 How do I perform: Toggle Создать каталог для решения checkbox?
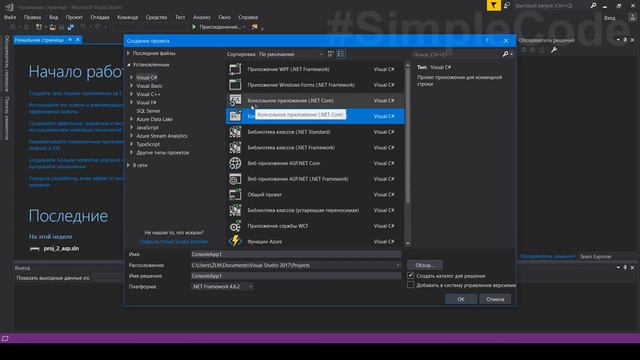411,276
